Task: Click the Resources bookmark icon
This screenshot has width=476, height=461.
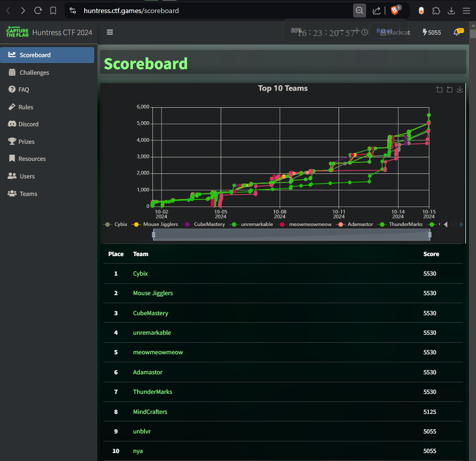Action: (x=12, y=158)
